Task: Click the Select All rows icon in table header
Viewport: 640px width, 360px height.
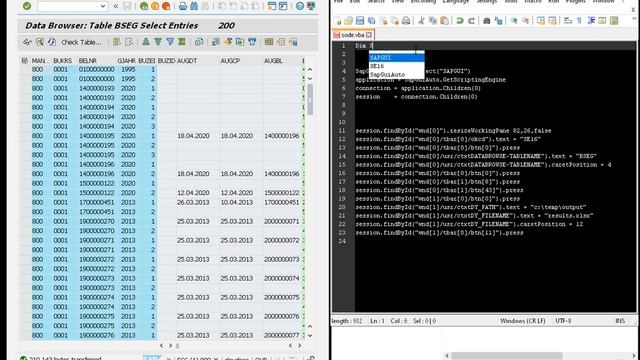Action: click(x=24, y=60)
